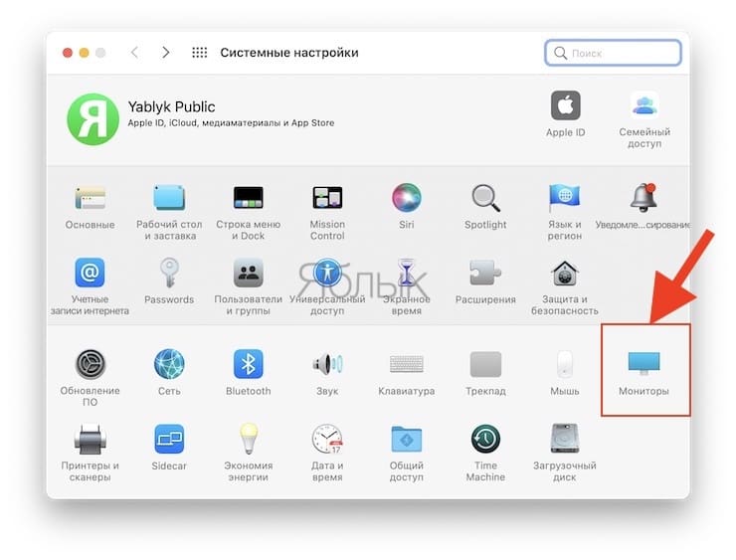Close the Системные настройки window
This screenshot has width=736, height=560.
pos(68,53)
